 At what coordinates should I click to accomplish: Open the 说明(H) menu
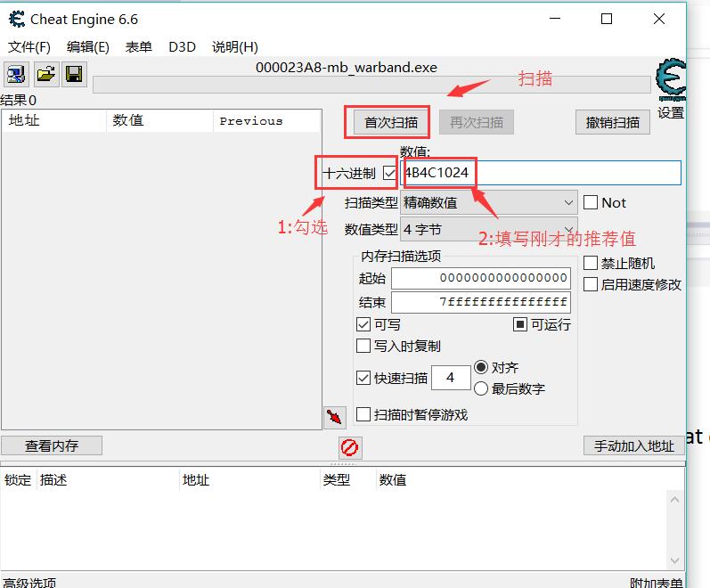pyautogui.click(x=235, y=46)
